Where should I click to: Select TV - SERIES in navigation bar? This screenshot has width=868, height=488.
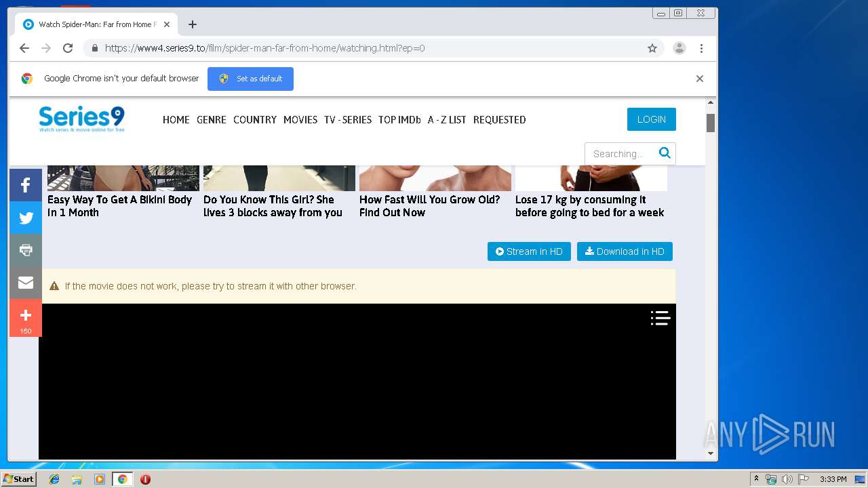(x=348, y=119)
